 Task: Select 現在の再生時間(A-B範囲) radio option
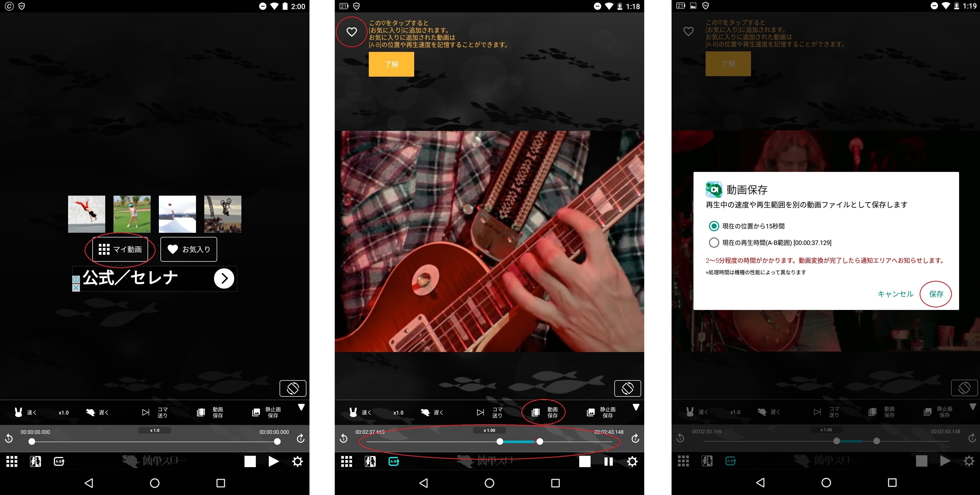[x=714, y=243]
